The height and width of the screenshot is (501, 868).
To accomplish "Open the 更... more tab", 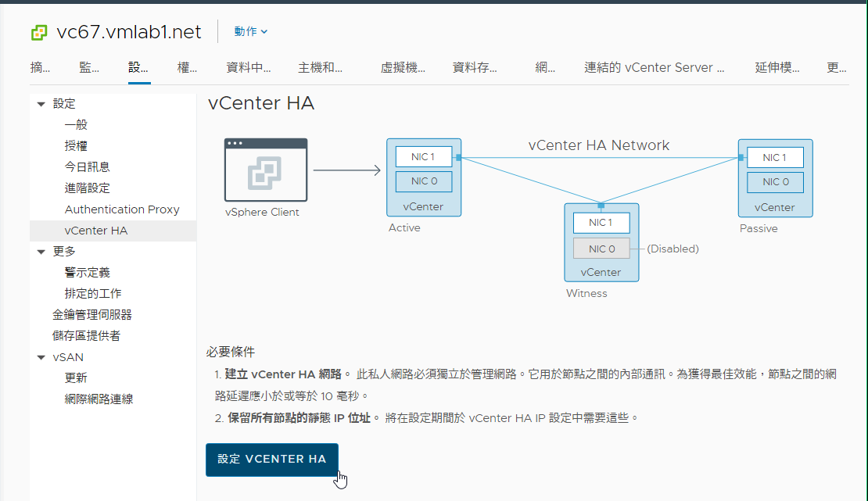I will [x=837, y=67].
